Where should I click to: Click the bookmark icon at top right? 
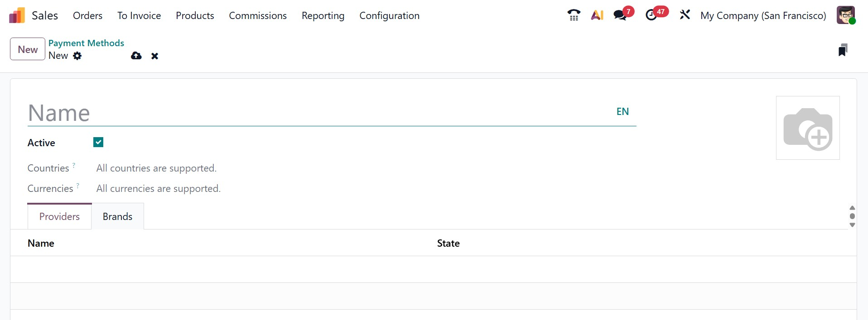click(x=842, y=50)
